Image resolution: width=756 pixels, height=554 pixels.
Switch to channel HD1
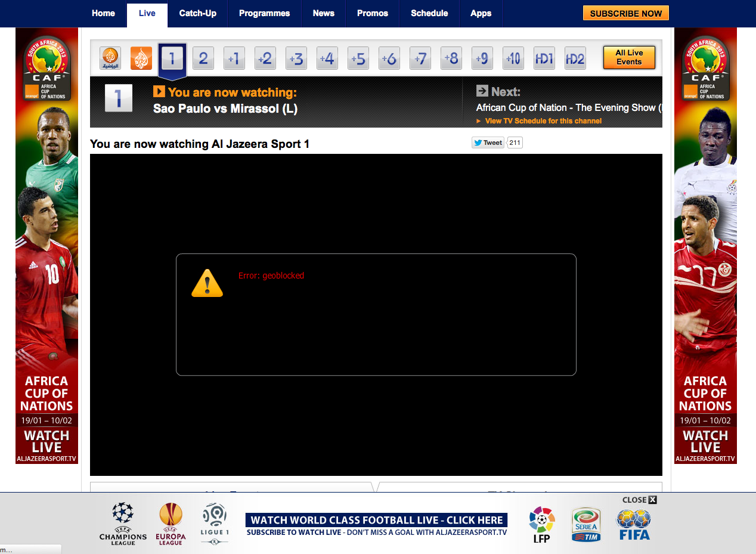pos(544,58)
